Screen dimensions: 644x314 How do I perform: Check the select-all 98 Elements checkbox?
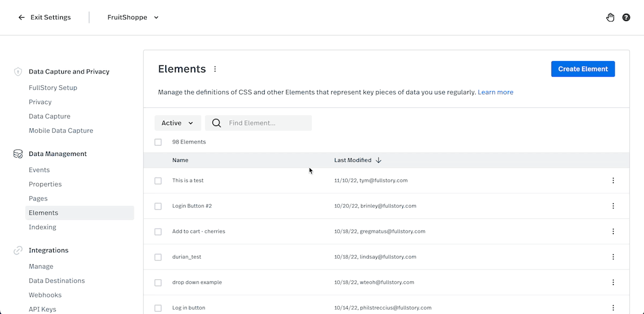158,142
